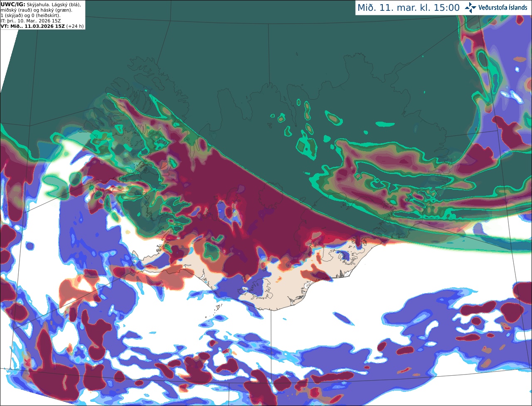This screenshot has width=532, height=406.
Task: Click the bold "VT: Mið.. 11.03.2026 15Z" text
Action: click(33, 26)
